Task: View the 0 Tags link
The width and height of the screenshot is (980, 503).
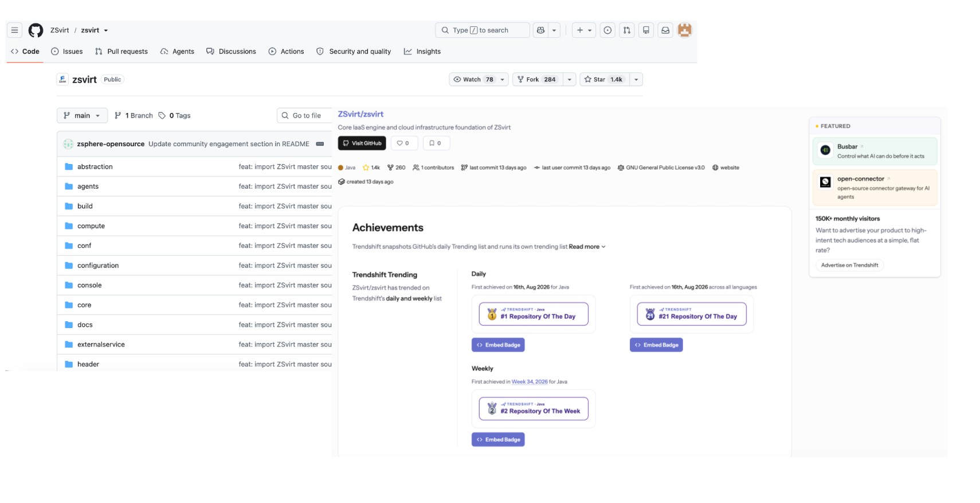Action: [175, 116]
